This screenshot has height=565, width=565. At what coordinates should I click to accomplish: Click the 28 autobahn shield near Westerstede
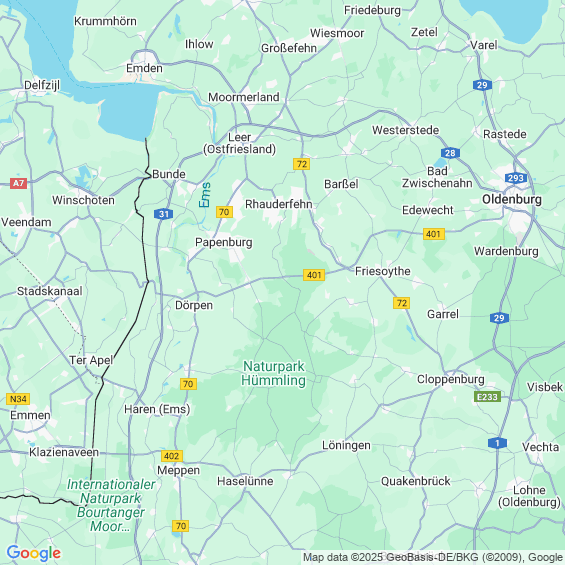[x=450, y=153]
